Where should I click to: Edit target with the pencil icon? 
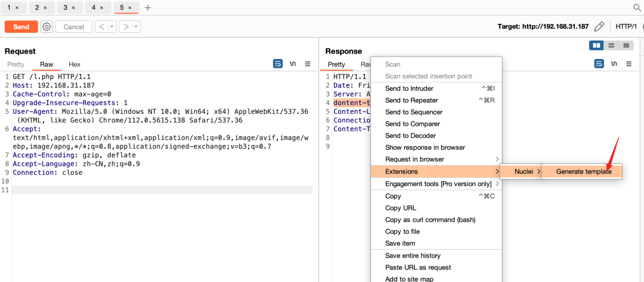[x=599, y=27]
